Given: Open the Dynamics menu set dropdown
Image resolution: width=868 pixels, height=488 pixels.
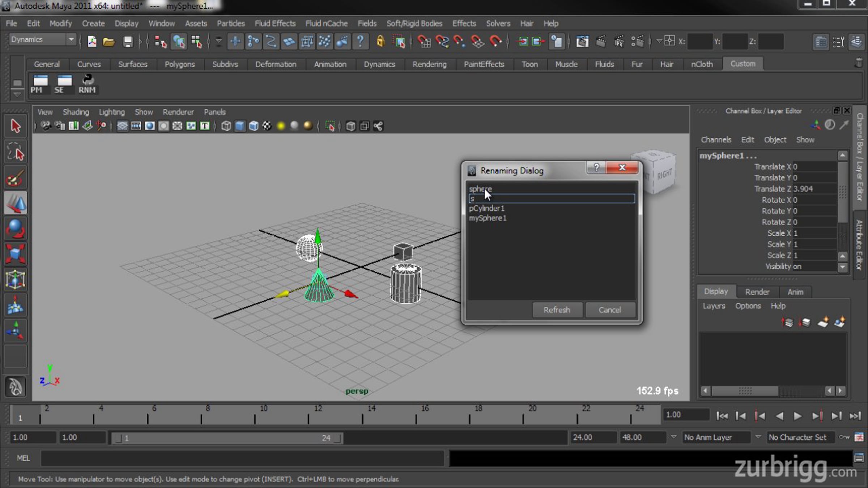Looking at the screenshot, I should (x=42, y=39).
